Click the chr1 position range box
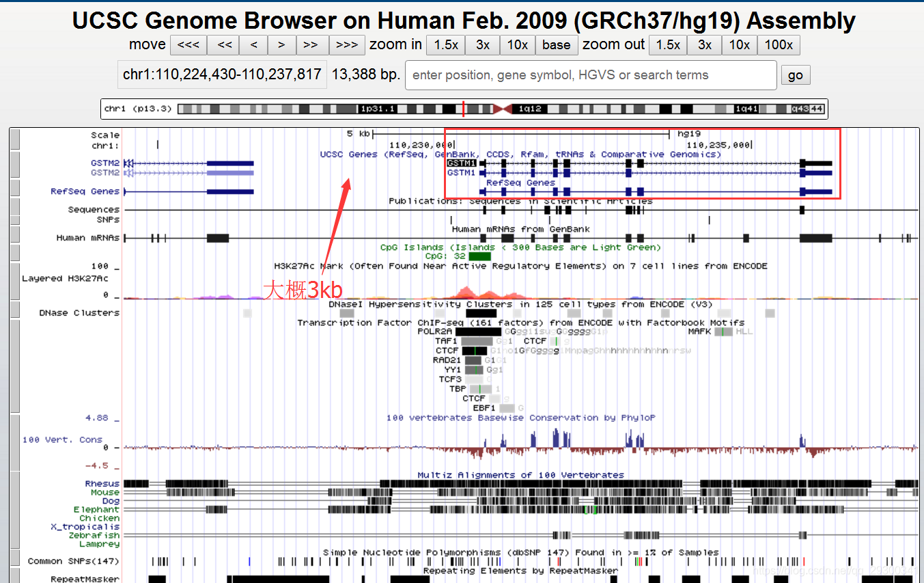The image size is (924, 583). pyautogui.click(x=222, y=74)
